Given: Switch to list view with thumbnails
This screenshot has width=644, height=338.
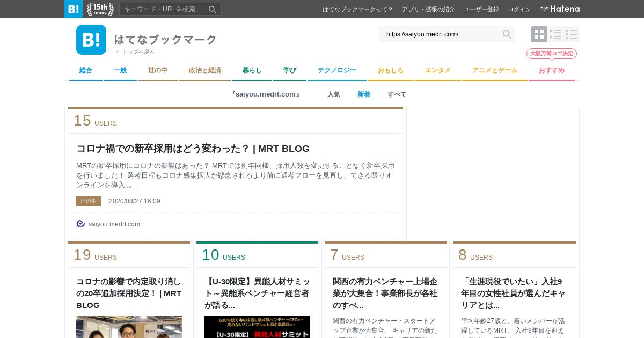Looking at the screenshot, I should click(x=555, y=34).
